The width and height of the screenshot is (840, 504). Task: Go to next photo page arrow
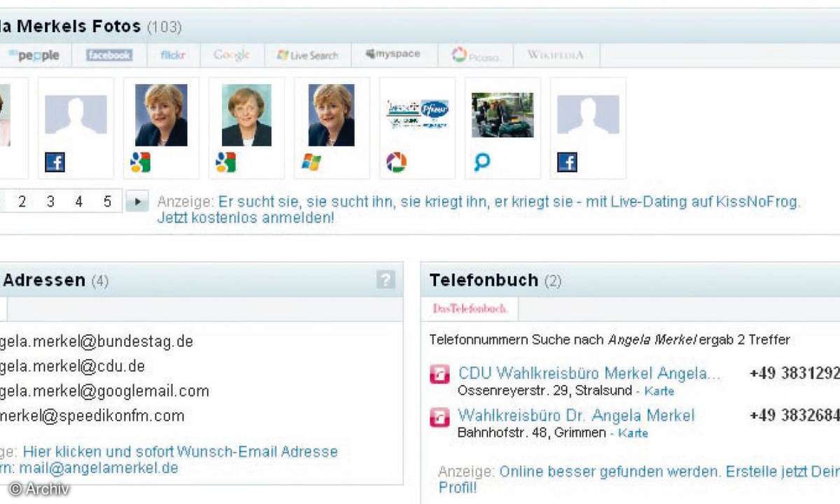137,202
